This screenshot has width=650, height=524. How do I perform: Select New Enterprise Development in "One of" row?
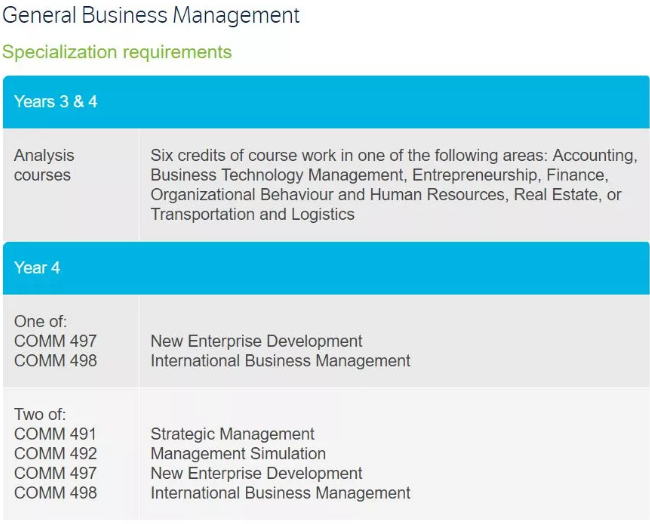256,341
